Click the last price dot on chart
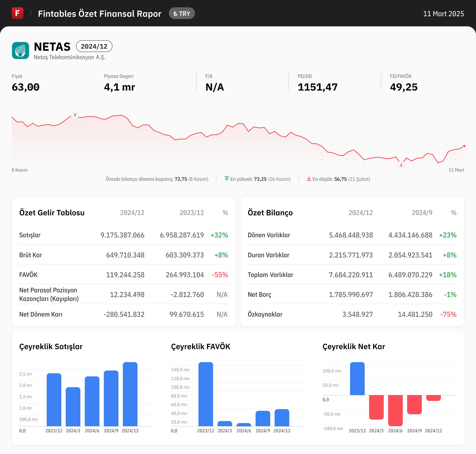Image resolution: width=476 pixels, height=454 pixels. coord(464,146)
